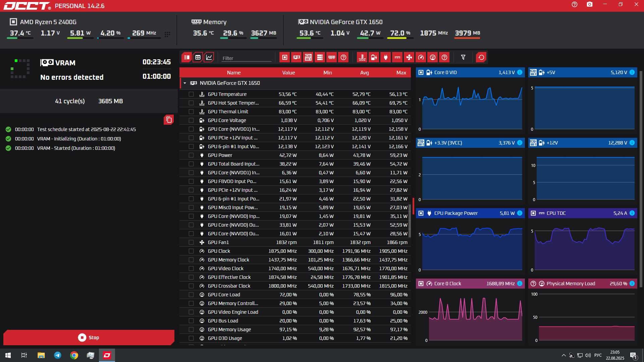Open Google Chrome from taskbar

(74, 355)
